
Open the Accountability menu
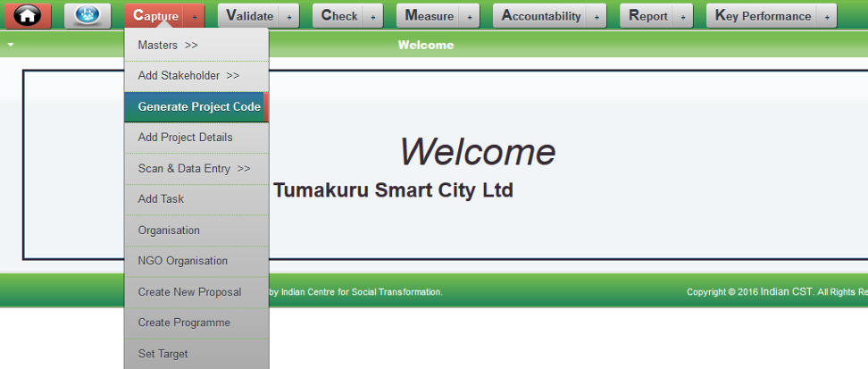541,16
